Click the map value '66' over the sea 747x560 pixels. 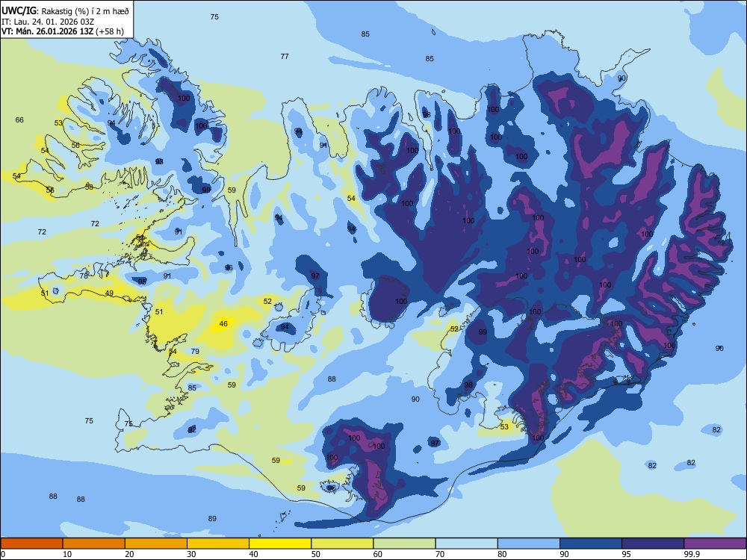(x=19, y=120)
